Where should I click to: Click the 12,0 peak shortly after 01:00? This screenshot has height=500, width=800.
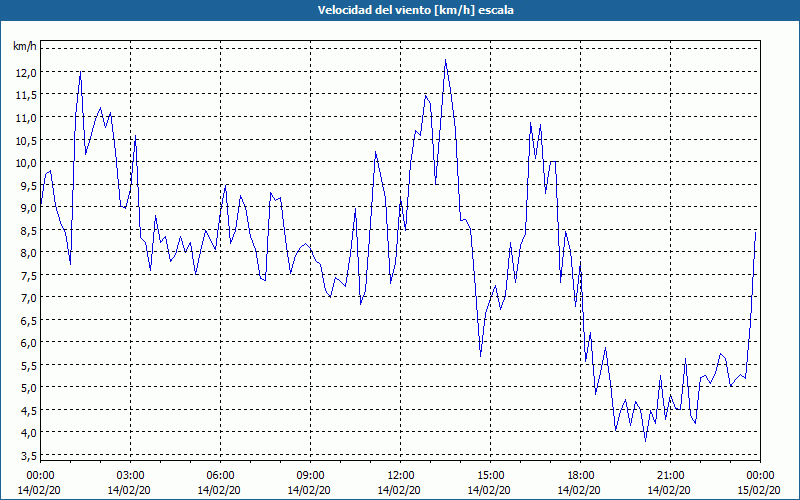point(80,71)
